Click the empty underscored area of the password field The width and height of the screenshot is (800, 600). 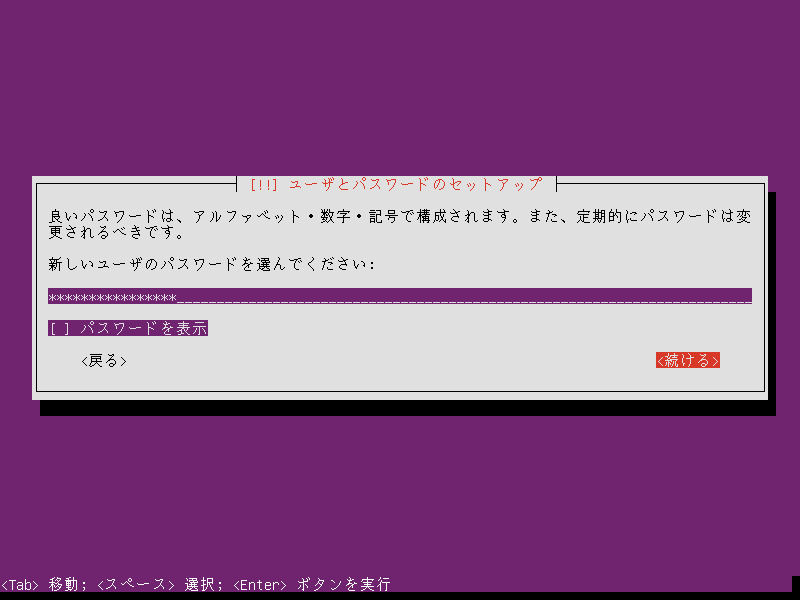[464, 296]
